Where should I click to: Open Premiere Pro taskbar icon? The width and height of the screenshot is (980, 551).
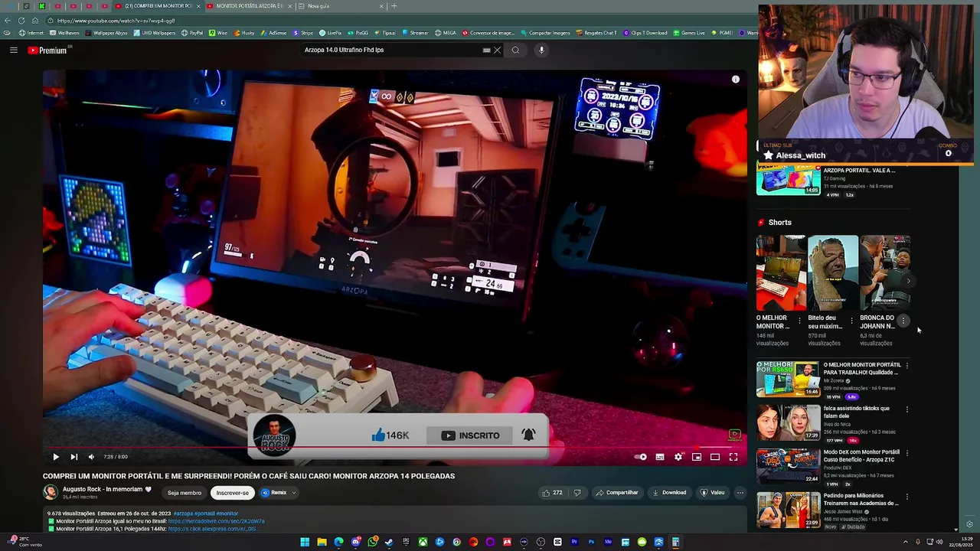click(574, 542)
